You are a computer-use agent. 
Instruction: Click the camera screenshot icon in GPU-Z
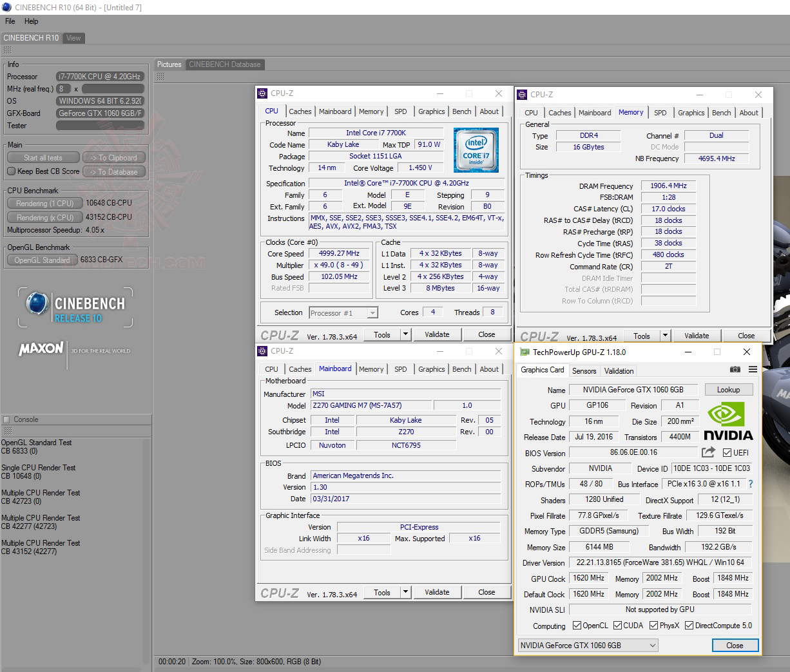click(735, 369)
